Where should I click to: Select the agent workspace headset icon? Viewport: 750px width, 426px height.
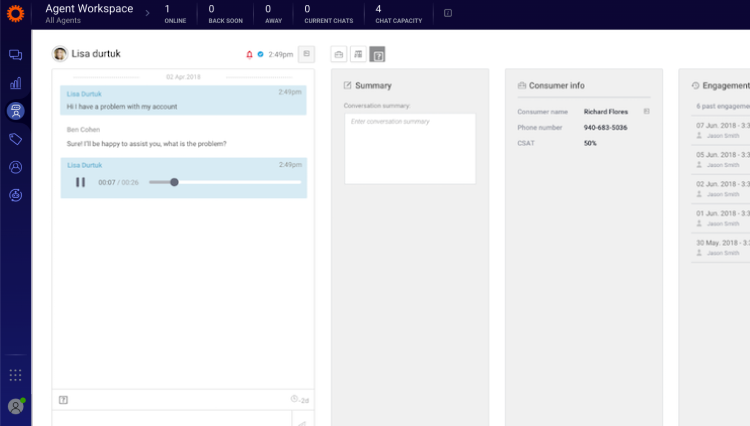[15, 111]
